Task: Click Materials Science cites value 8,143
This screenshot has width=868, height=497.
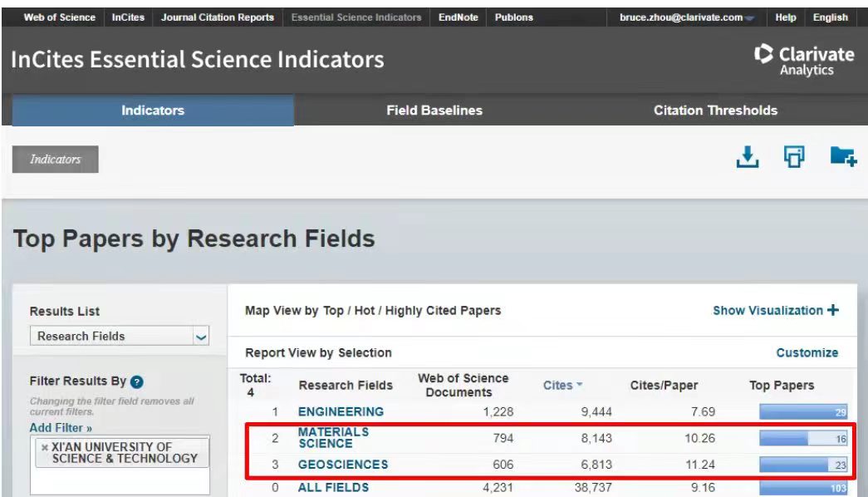Action: tap(596, 438)
